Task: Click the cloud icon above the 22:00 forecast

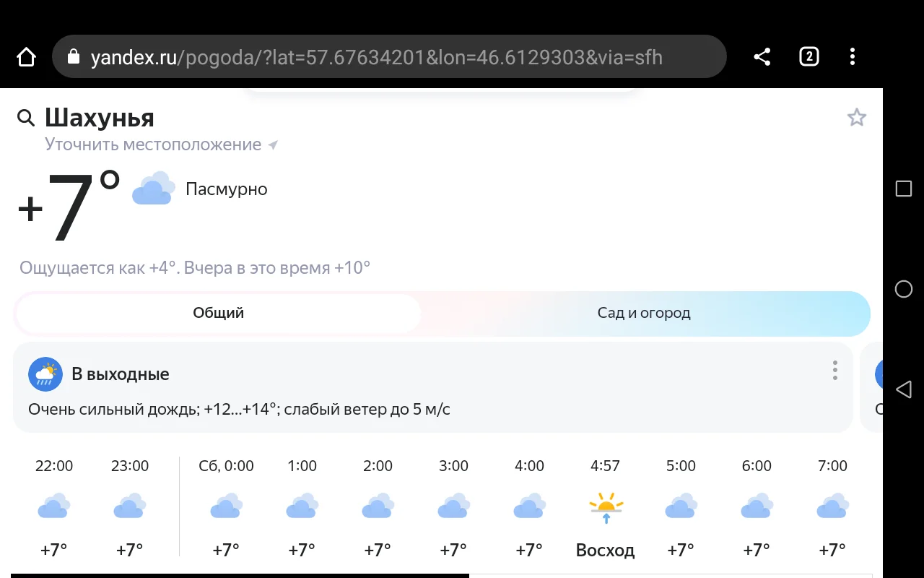Action: click(x=53, y=506)
